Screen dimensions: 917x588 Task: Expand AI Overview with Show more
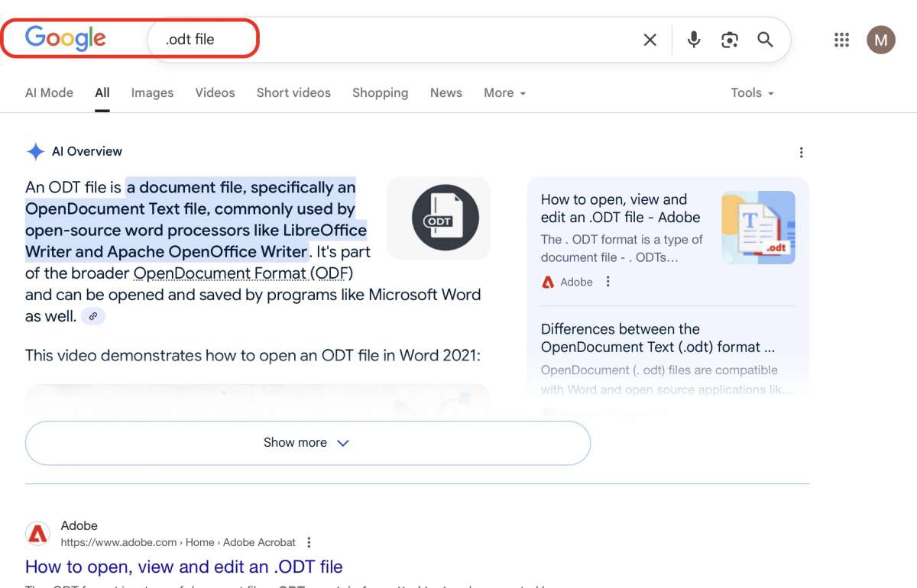pos(308,443)
